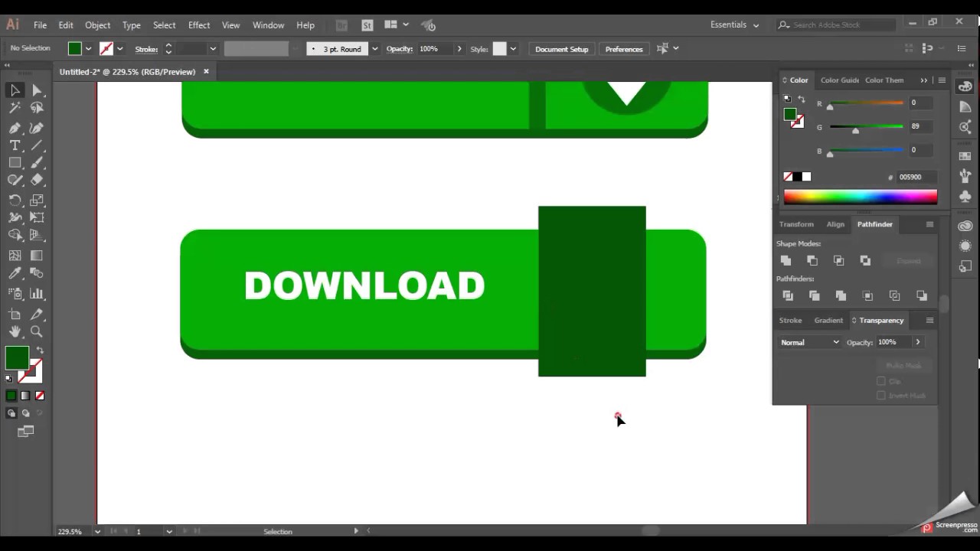980x551 pixels.
Task: Click the hex color value field
Action: [916, 177]
